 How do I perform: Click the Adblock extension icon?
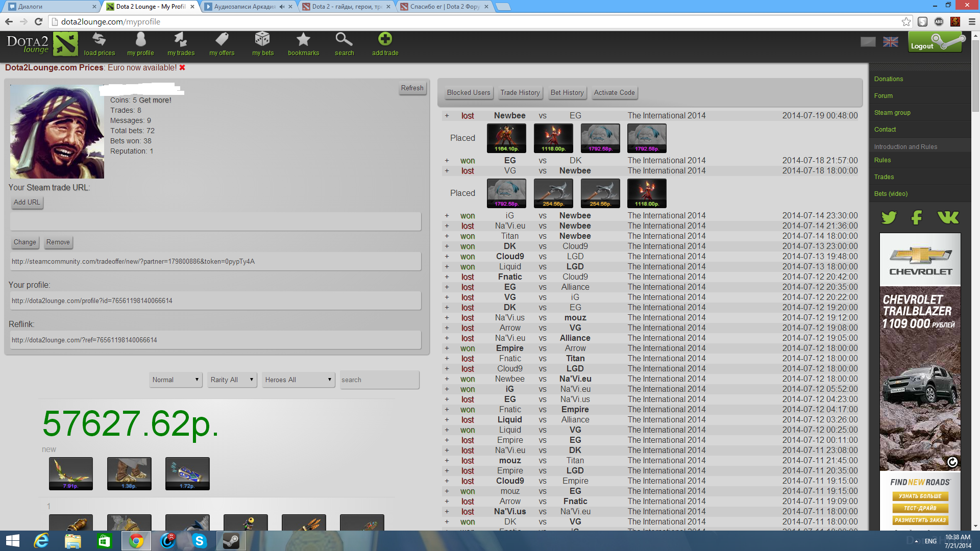tap(939, 21)
